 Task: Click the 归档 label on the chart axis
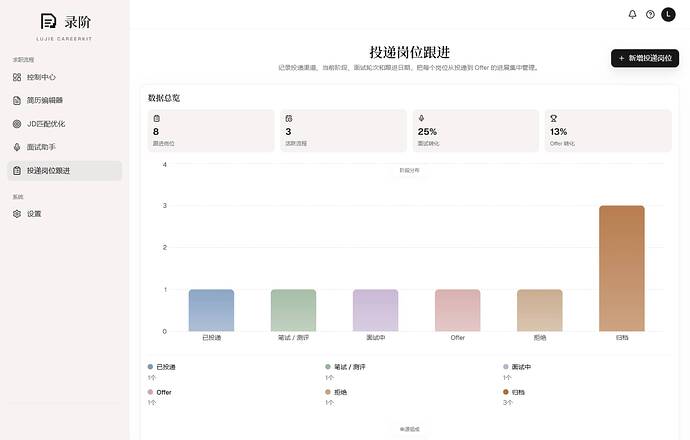coord(622,337)
